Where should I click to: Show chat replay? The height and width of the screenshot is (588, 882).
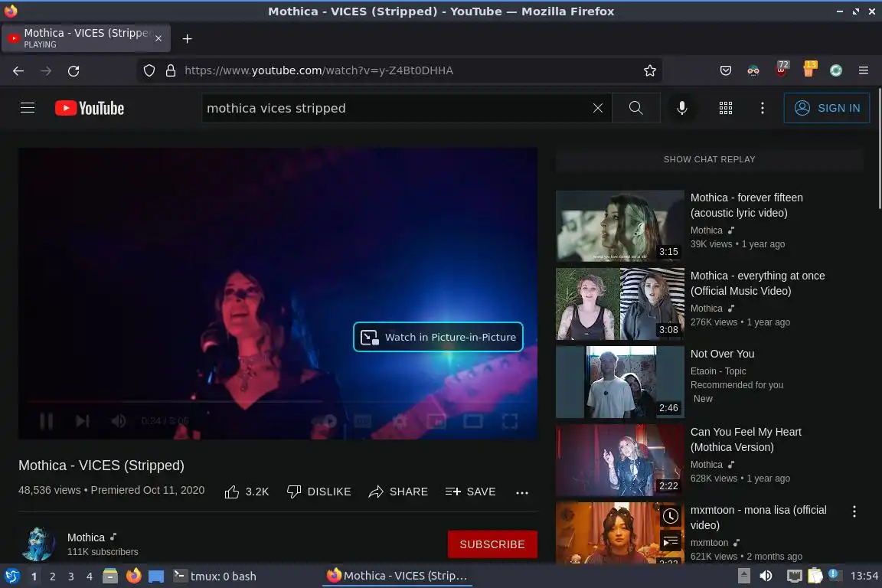(709, 159)
